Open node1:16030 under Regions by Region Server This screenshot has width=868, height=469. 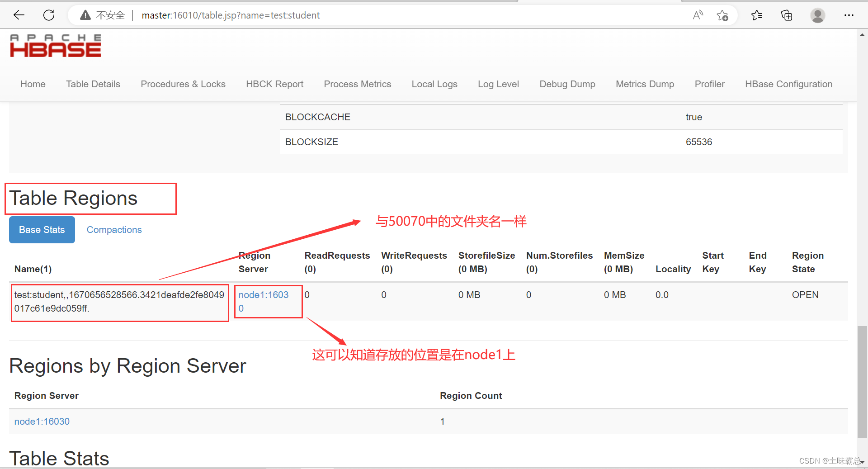coord(42,421)
